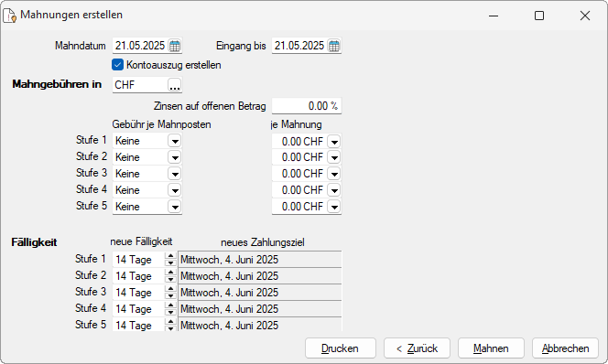Click the Mahnungen erstellen window icon

click(10, 16)
